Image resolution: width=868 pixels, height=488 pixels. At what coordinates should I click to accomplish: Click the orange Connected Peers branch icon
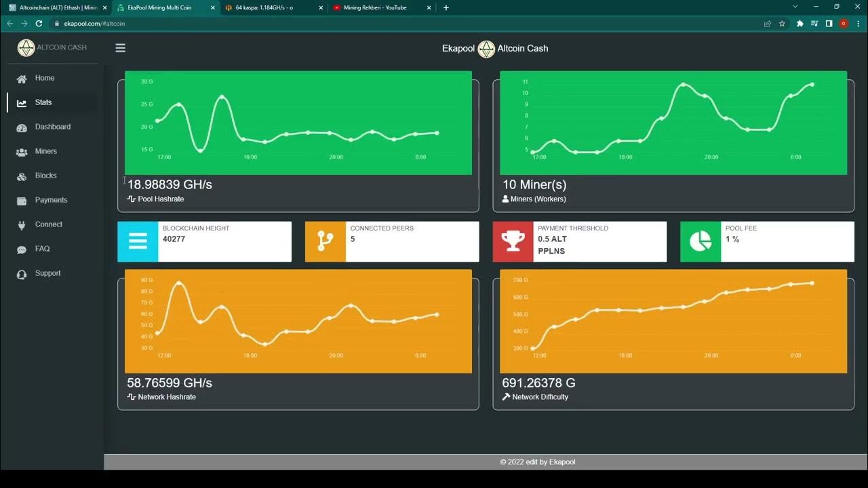pyautogui.click(x=325, y=241)
